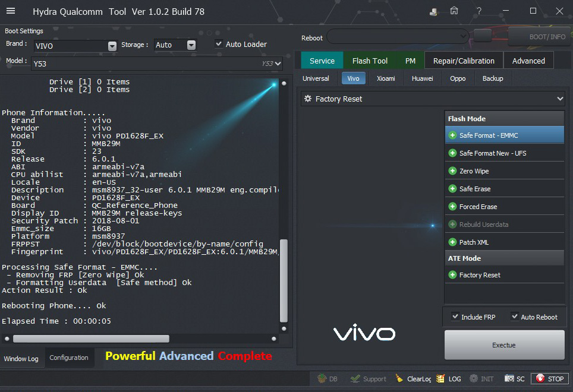This screenshot has height=392, width=573.
Task: Click the 'Elapsed Time : 00:00:05' log line
Action: click(56, 321)
